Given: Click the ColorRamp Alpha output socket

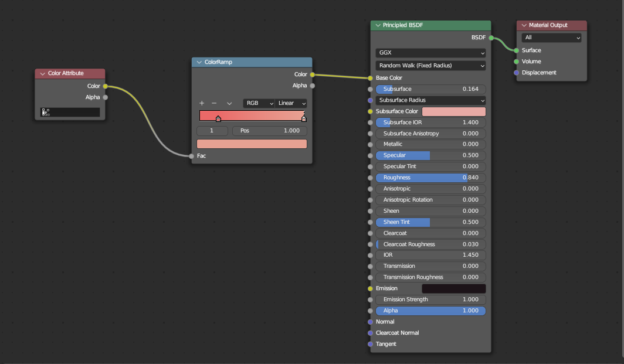Looking at the screenshot, I should [x=313, y=86].
